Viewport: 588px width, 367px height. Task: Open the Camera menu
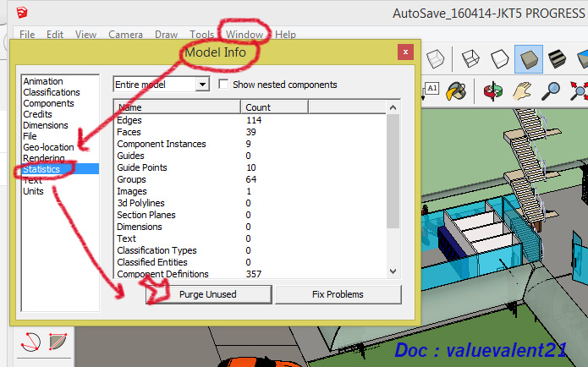pos(125,35)
